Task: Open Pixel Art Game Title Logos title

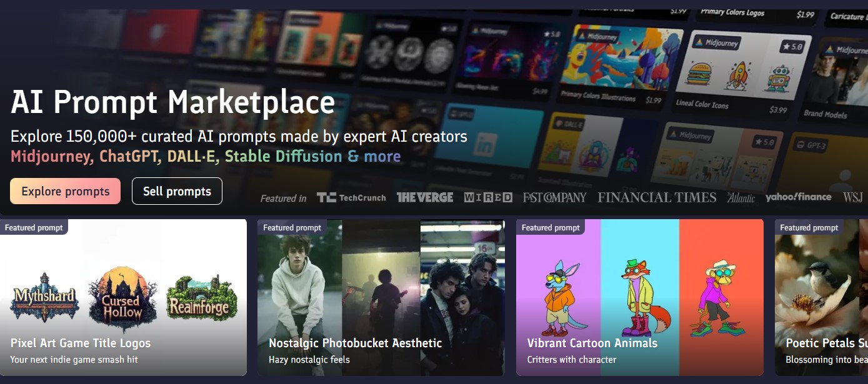Action: coord(81,343)
